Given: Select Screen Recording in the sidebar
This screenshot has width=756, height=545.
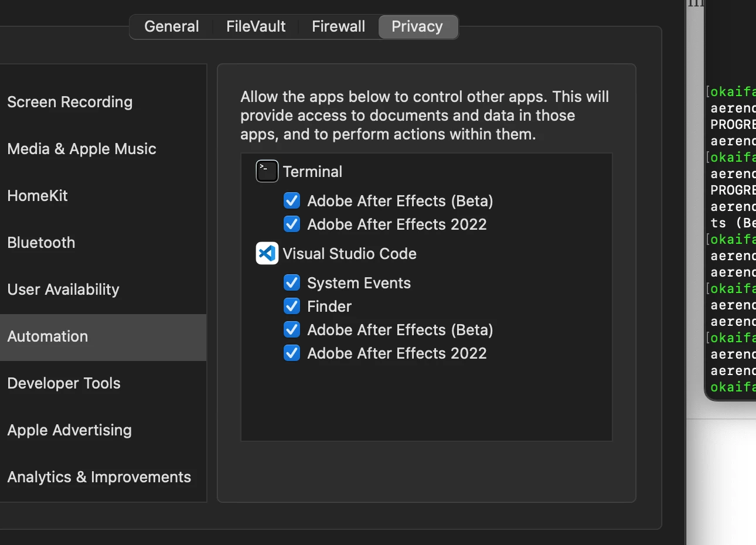Looking at the screenshot, I should pos(70,102).
